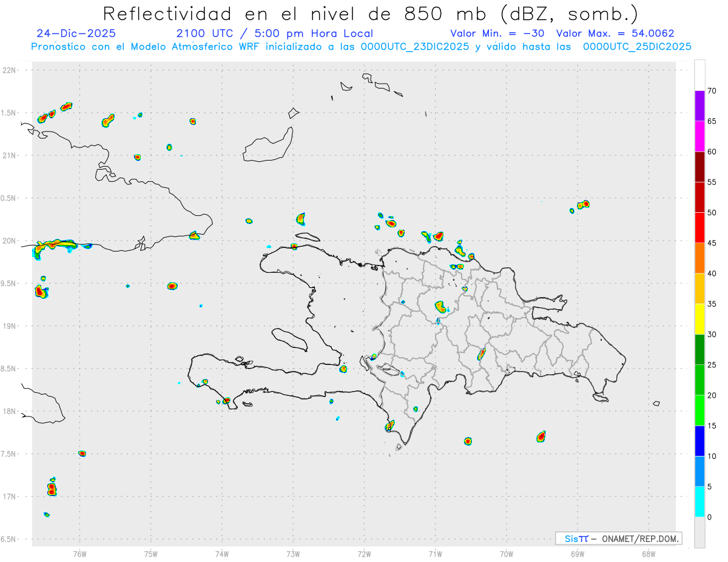Screen dimensions: 728x562
Task: Pick the yellow 30–35 dBZ swatch
Action: 699,319
